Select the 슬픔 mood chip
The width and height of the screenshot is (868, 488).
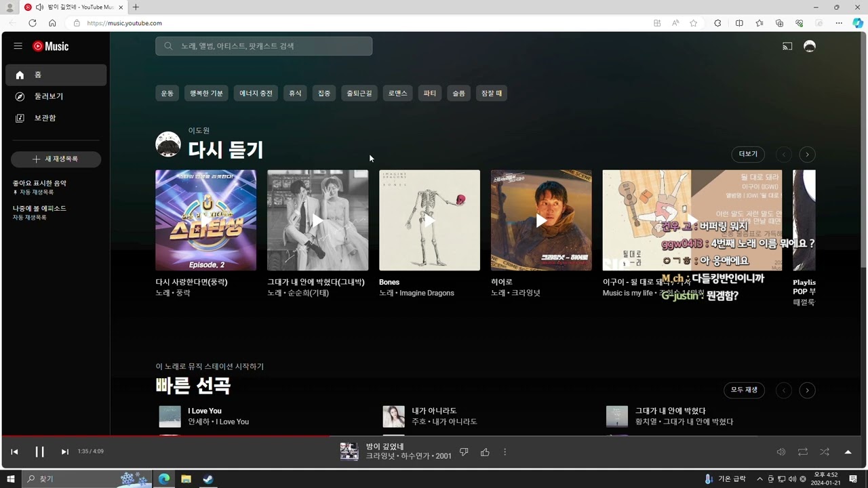(x=459, y=94)
